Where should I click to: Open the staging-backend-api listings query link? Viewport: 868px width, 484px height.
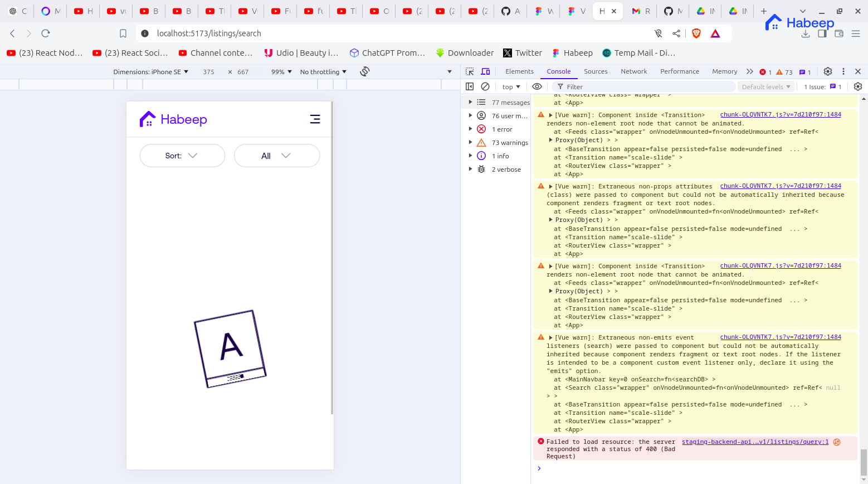[755, 442]
